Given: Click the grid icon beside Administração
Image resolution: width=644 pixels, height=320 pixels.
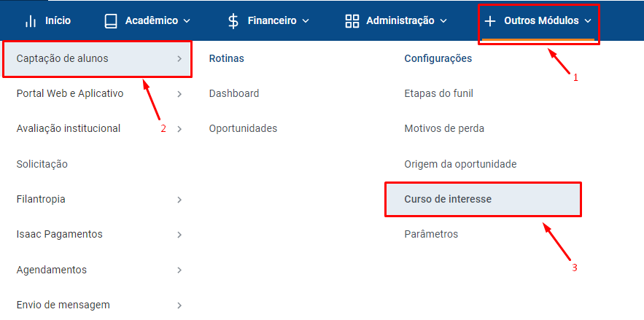Looking at the screenshot, I should coord(352,21).
